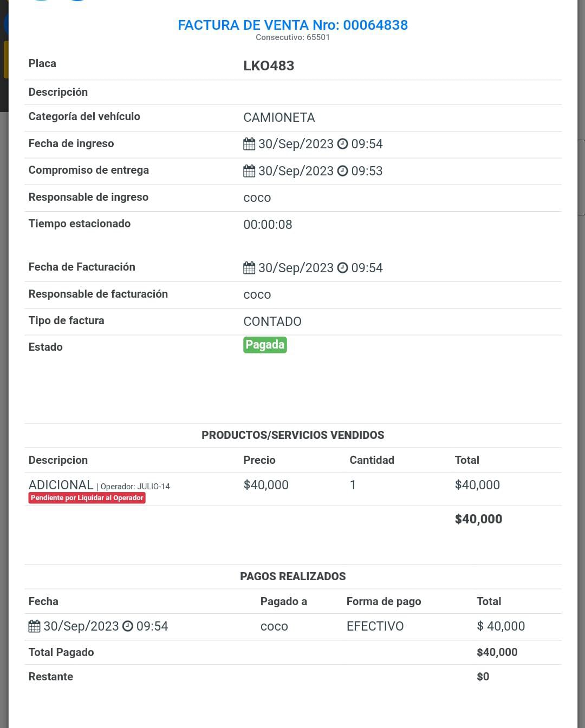This screenshot has width=585, height=728.
Task: Click the CAMIONETA vehicle category value
Action: [279, 117]
